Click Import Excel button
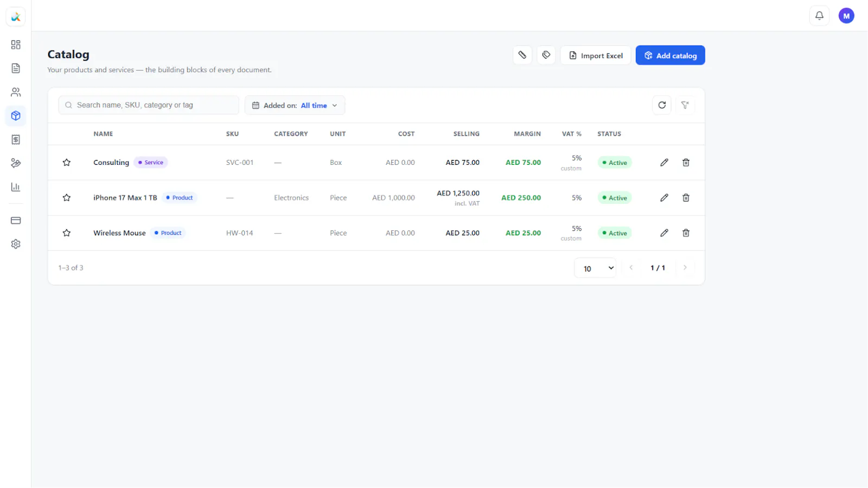Viewport: 868px width, 488px height. coord(596,55)
